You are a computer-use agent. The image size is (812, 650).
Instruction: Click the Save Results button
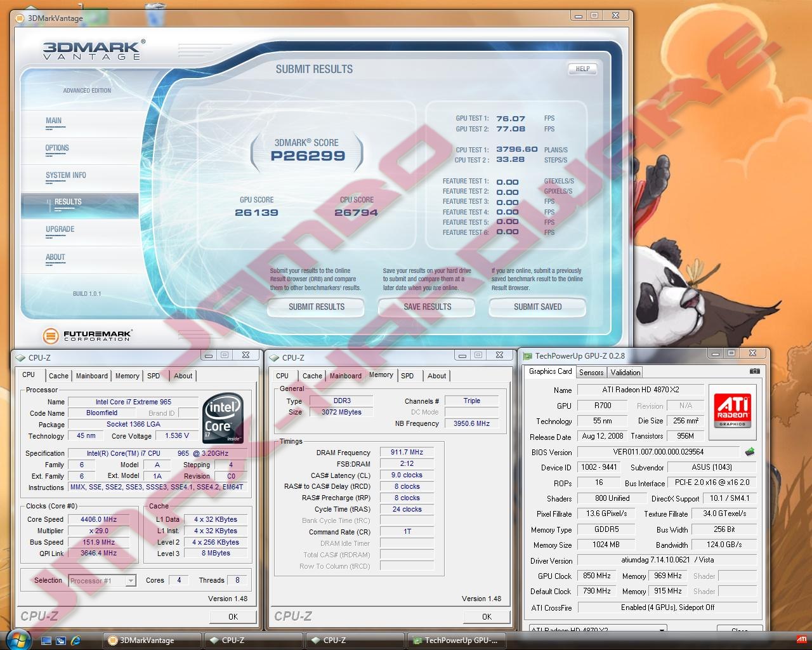(x=427, y=307)
